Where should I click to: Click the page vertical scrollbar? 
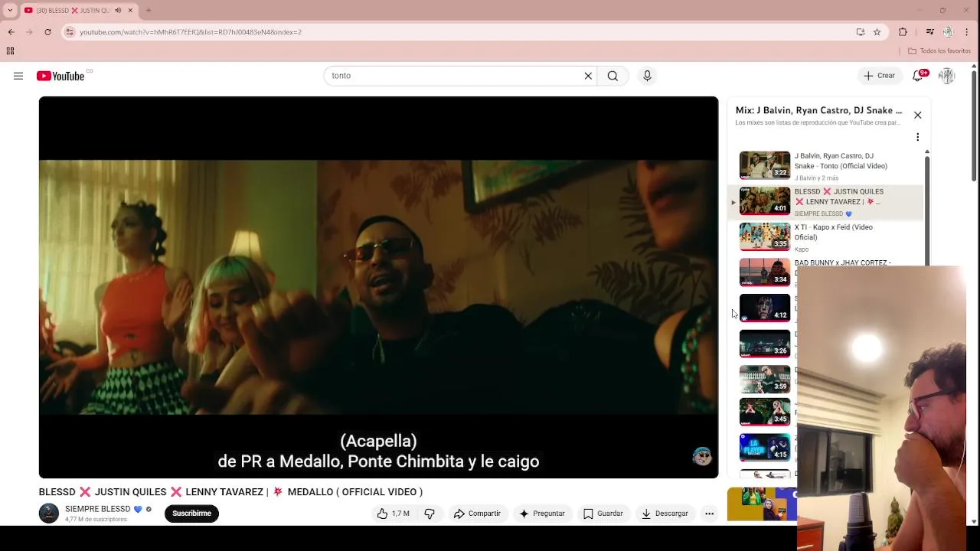pos(974,126)
